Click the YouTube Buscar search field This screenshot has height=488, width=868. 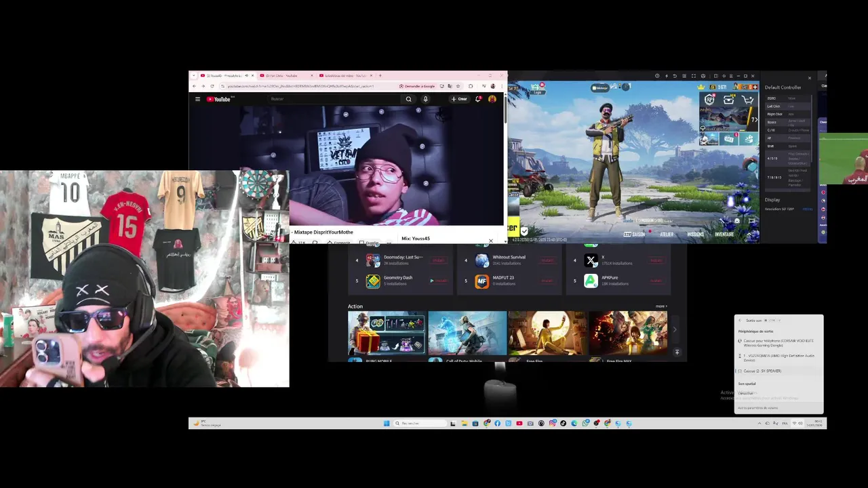click(x=335, y=99)
